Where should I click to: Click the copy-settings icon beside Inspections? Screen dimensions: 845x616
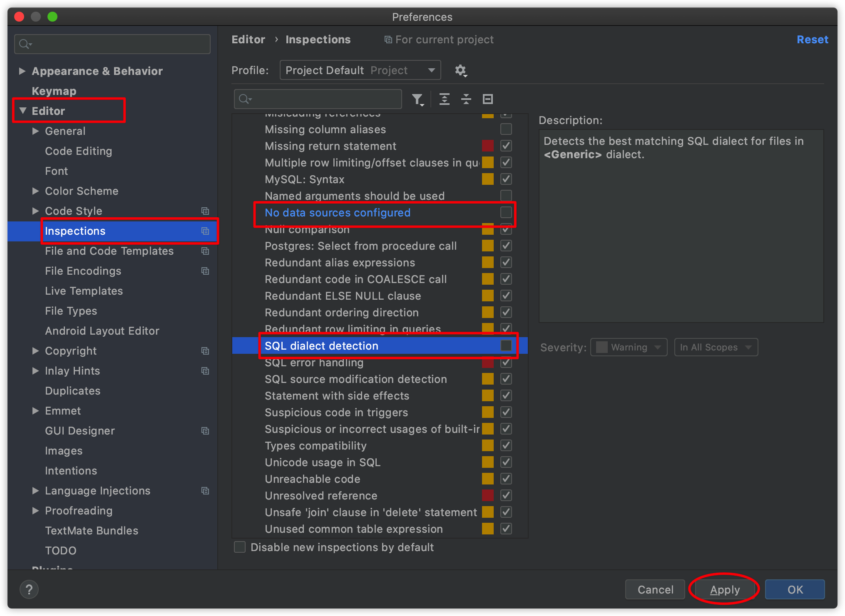pyautogui.click(x=205, y=231)
